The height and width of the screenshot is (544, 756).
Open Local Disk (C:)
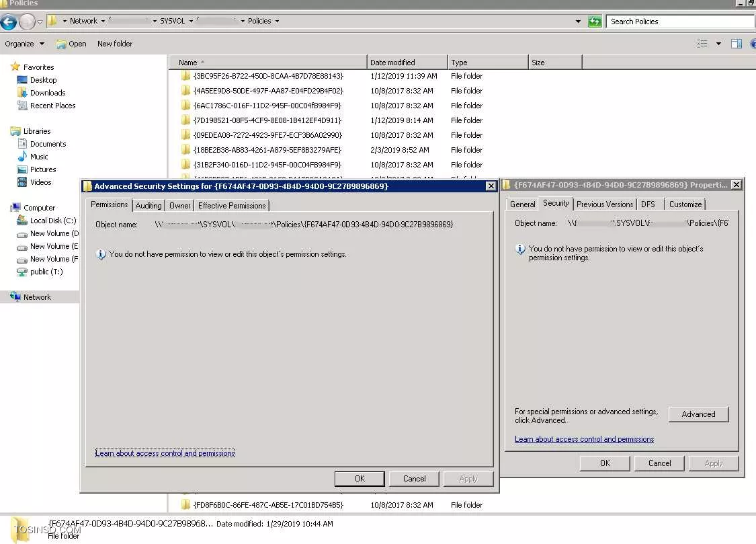pos(53,221)
